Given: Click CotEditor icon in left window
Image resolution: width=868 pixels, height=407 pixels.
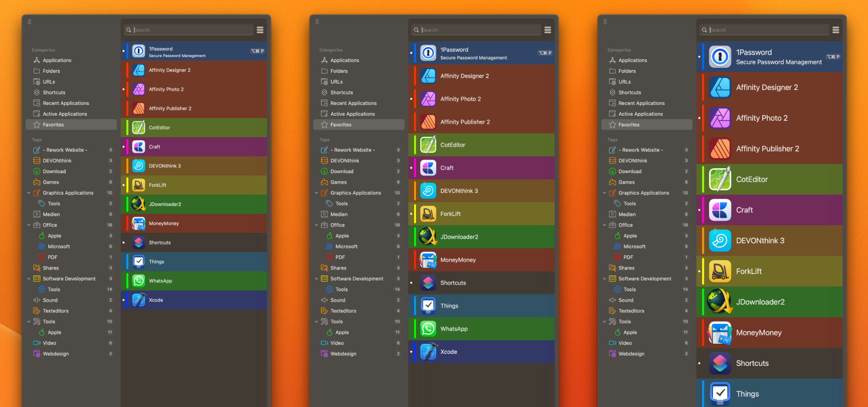Looking at the screenshot, I should (x=139, y=128).
